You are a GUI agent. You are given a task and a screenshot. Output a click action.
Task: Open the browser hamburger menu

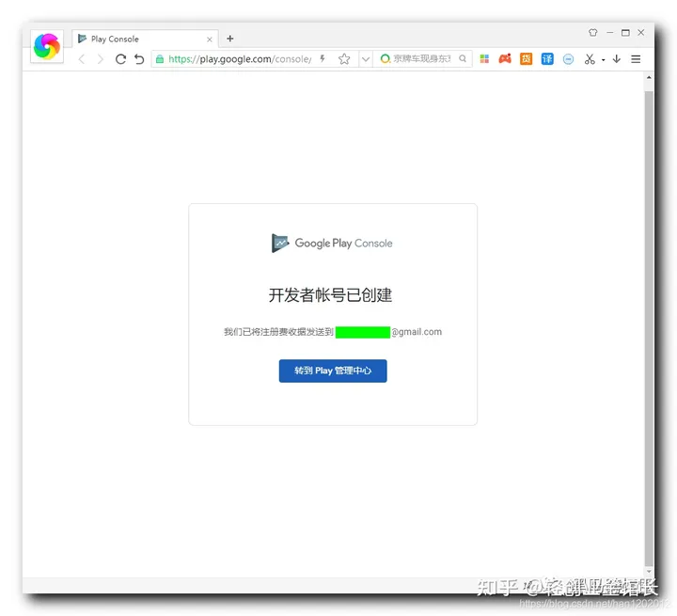(636, 59)
